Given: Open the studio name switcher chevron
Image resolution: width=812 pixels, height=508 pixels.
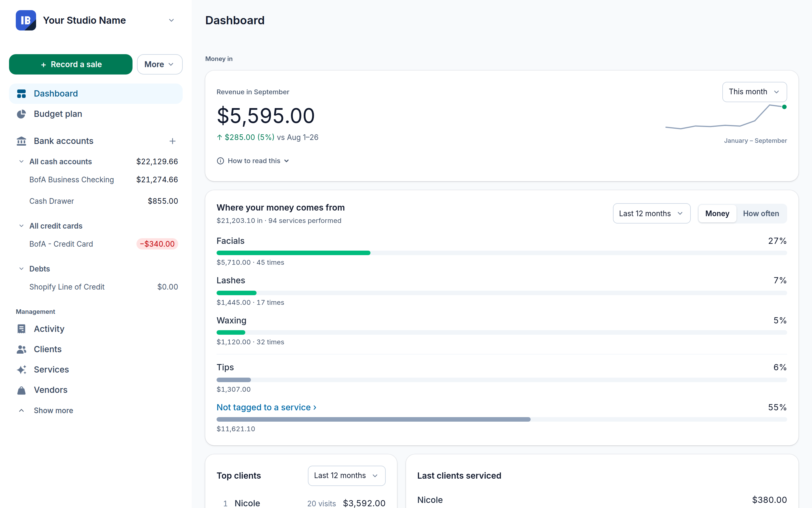Looking at the screenshot, I should tap(171, 20).
